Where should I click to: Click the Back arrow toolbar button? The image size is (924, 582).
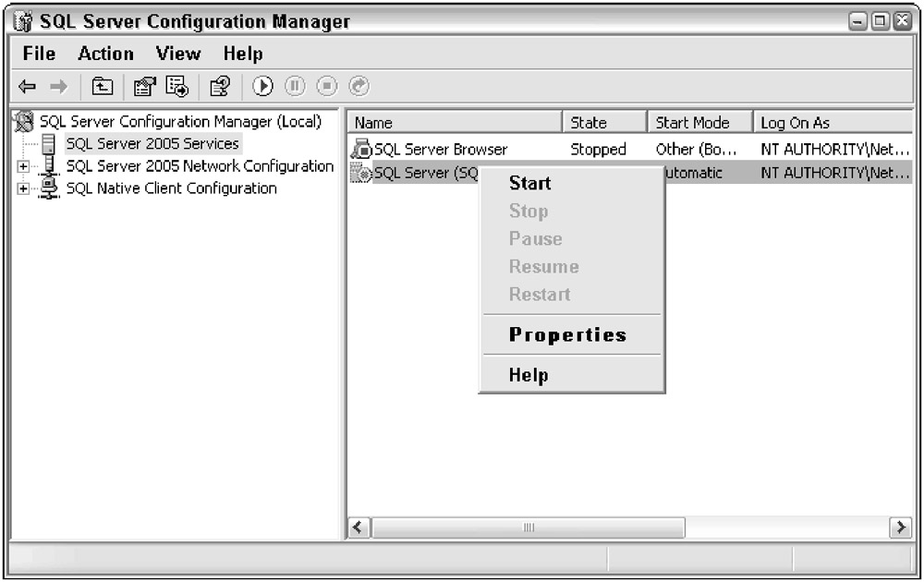[28, 86]
